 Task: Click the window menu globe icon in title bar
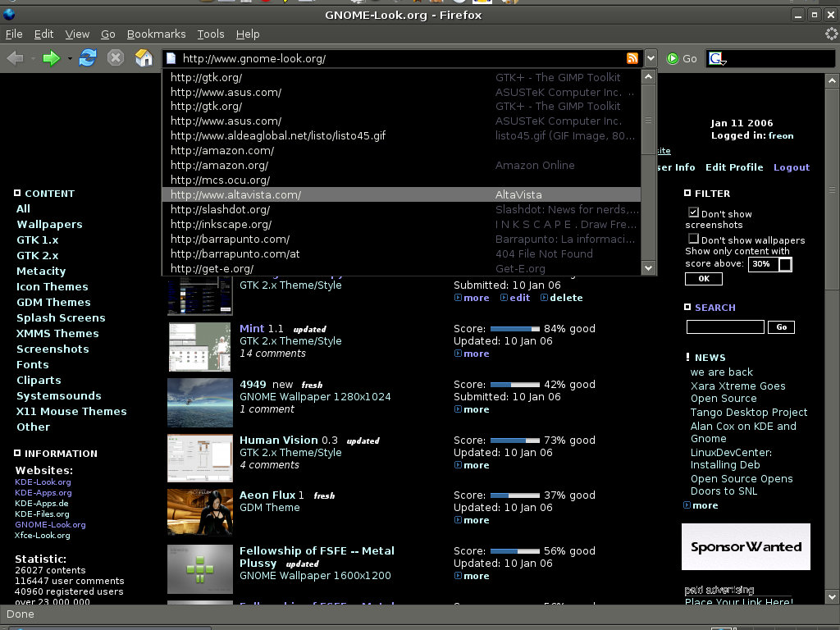8,15
